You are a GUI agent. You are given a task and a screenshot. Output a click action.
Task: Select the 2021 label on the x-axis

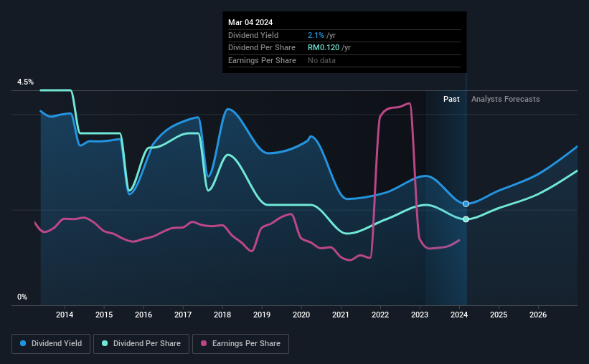(341, 315)
